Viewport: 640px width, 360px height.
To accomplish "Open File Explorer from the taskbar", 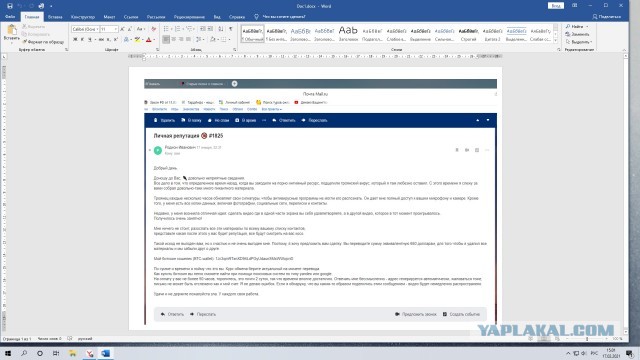I will pos(72,353).
